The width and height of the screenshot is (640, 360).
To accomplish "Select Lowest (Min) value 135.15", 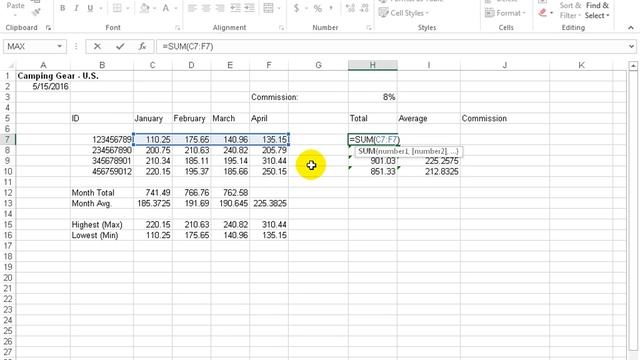I will pos(269,235).
